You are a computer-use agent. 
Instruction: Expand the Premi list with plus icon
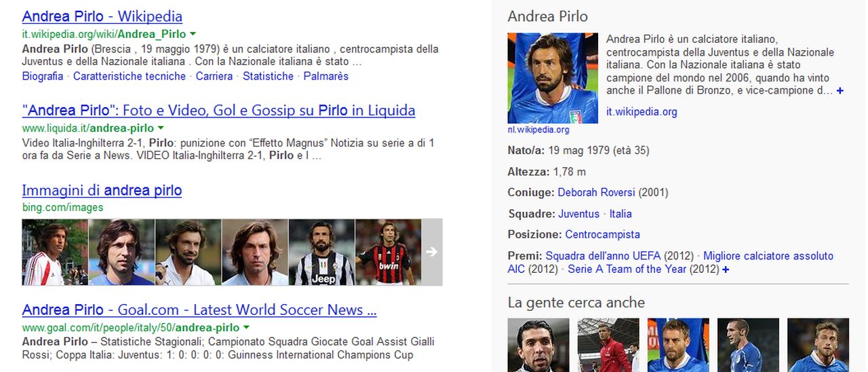pos(726,269)
